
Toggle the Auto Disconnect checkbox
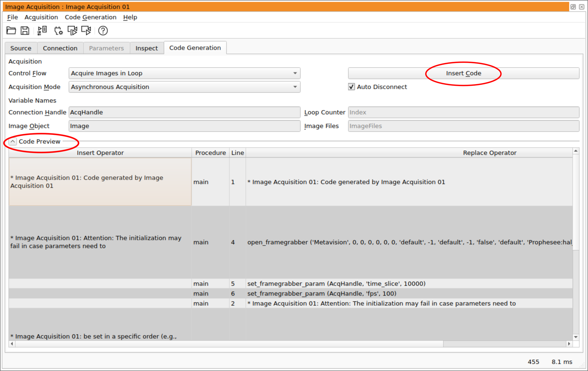coord(351,87)
